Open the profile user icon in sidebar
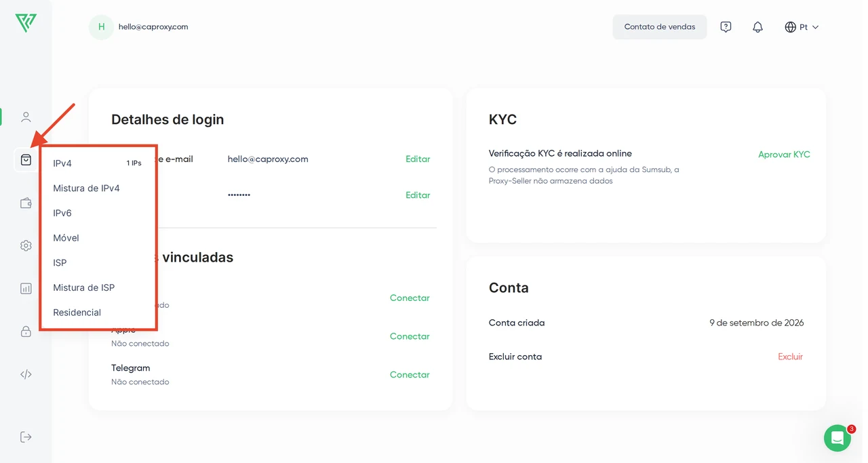Viewport: 868px width, 463px height. pos(26,117)
